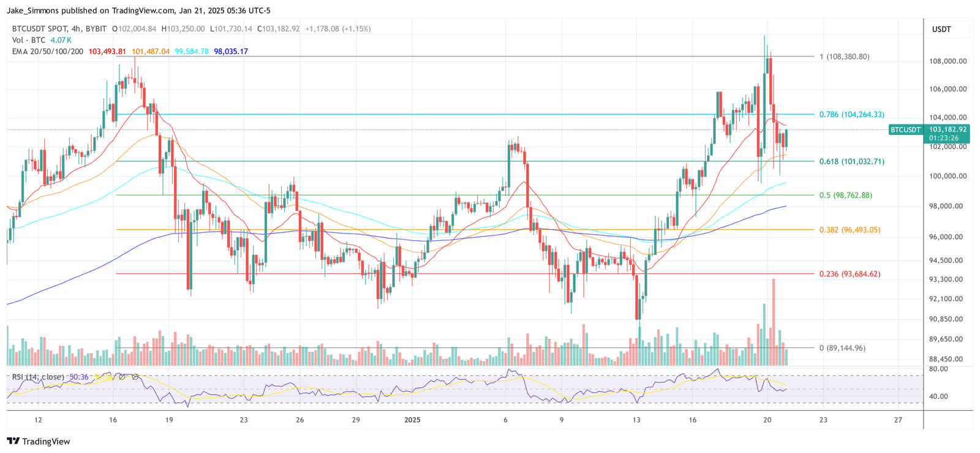980x453 pixels.
Task: Click the orange EMA value 101,487.04
Action: pos(151,51)
